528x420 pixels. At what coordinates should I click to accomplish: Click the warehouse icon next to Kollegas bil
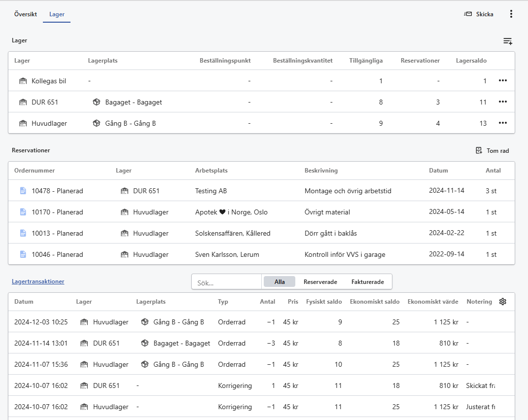(x=23, y=81)
